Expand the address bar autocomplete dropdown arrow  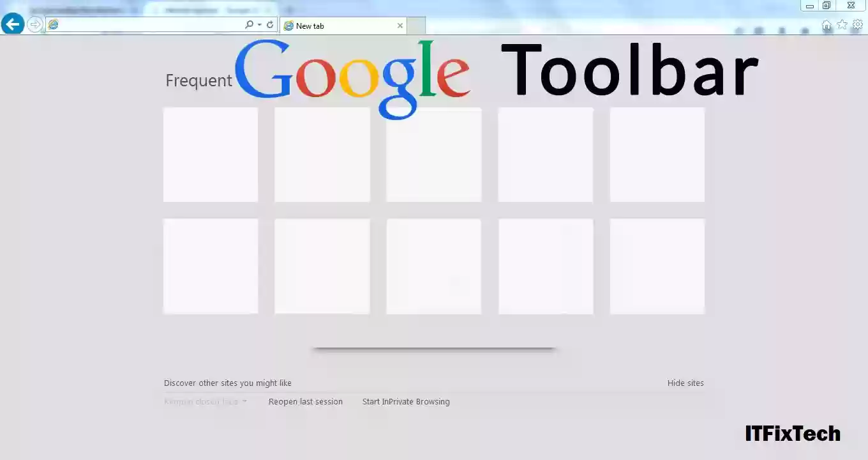coord(260,25)
